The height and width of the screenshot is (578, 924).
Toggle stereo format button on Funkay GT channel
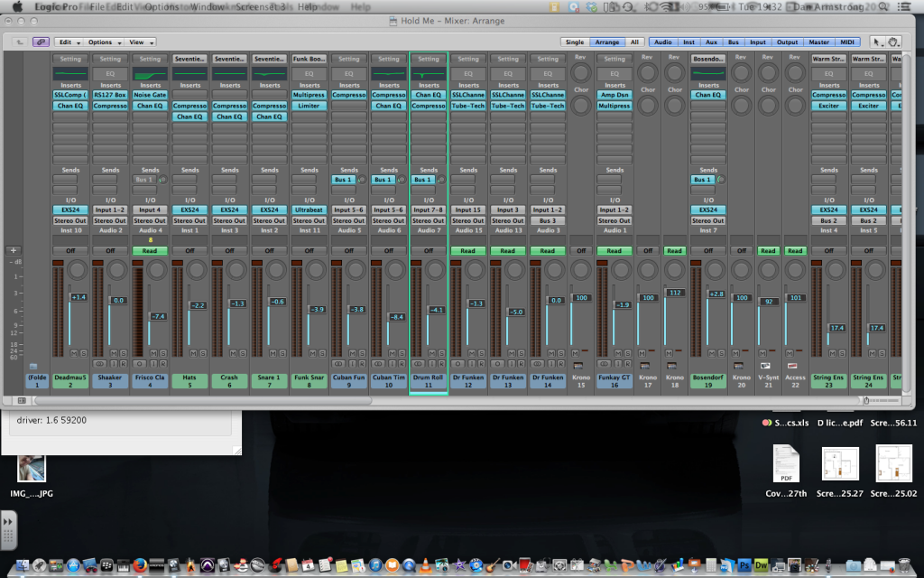pos(604,364)
